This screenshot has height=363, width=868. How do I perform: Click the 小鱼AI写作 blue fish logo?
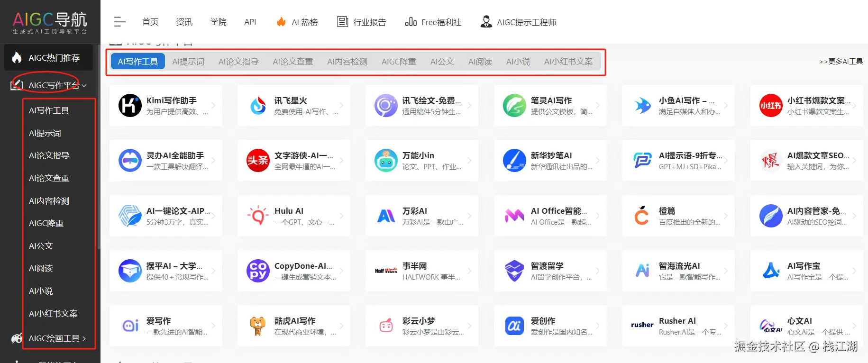(x=642, y=105)
